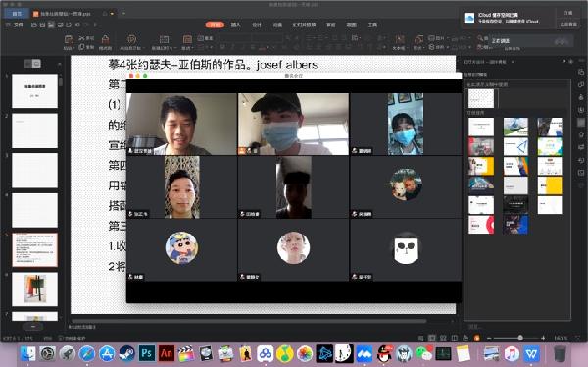The width and height of the screenshot is (588, 367).
Task: Switch to slide sorter view in status bar
Action: (x=443, y=338)
